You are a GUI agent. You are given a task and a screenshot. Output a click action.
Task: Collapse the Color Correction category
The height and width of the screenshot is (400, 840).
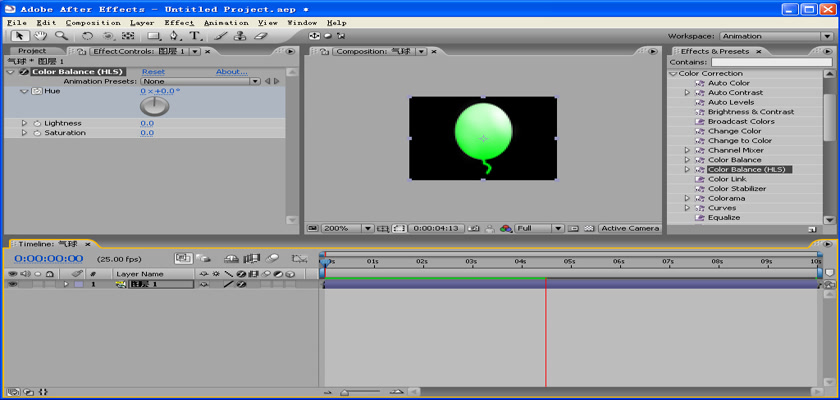[673, 73]
